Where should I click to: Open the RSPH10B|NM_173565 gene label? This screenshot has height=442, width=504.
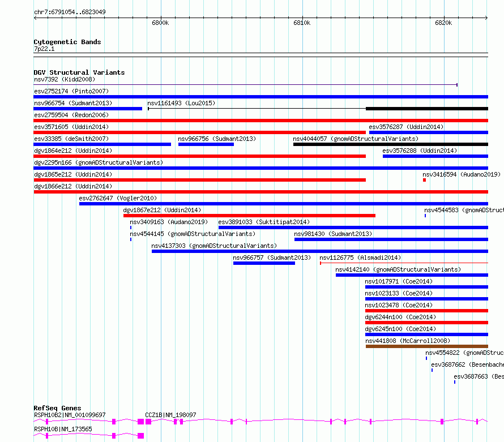tap(63, 429)
